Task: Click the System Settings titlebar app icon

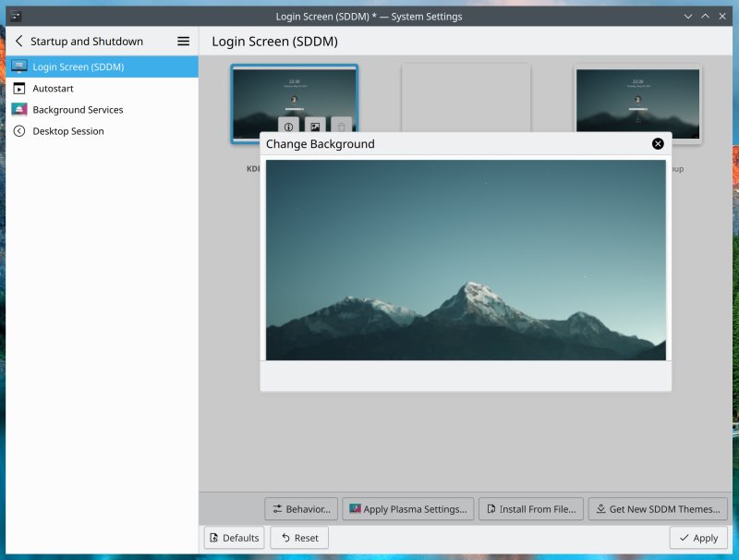Action: [16, 16]
